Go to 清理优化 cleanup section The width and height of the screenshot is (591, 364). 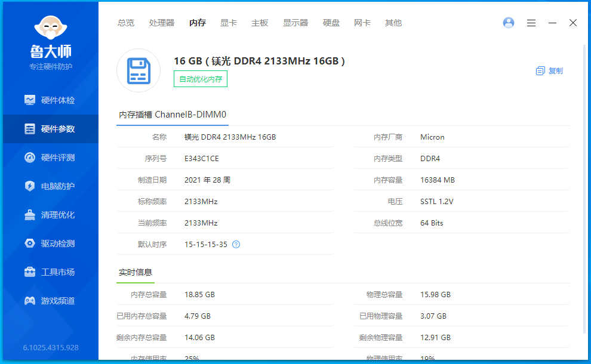point(50,215)
